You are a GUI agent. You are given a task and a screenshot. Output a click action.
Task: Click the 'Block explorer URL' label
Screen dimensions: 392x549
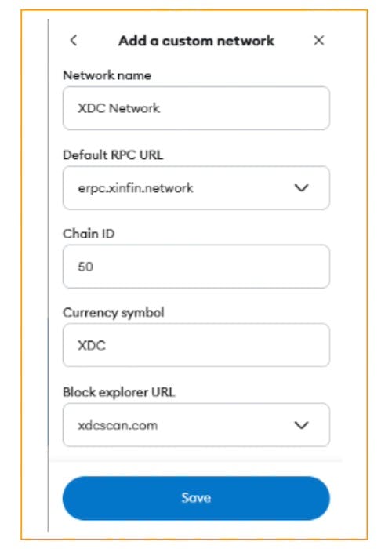(x=119, y=392)
